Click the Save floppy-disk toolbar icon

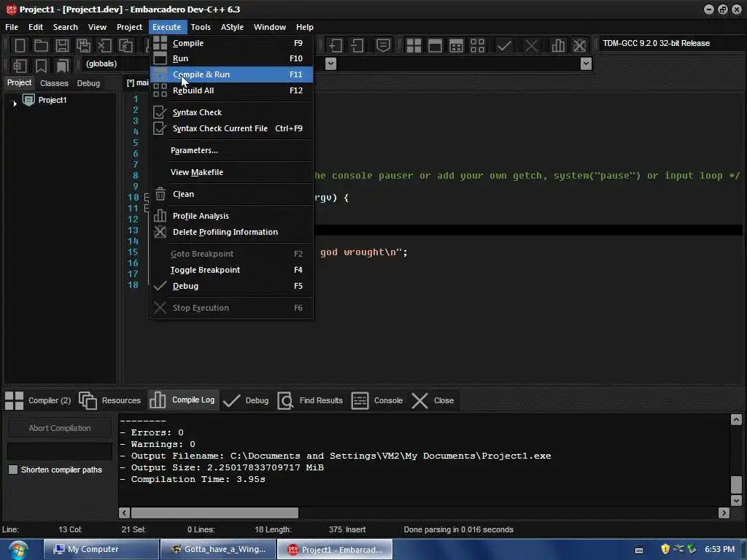62,46
